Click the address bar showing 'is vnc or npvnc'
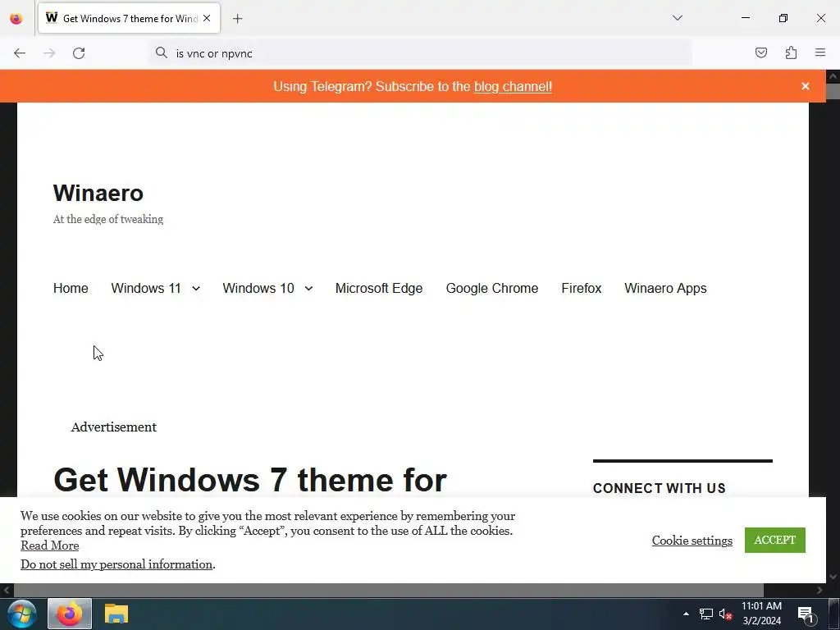 click(x=420, y=53)
